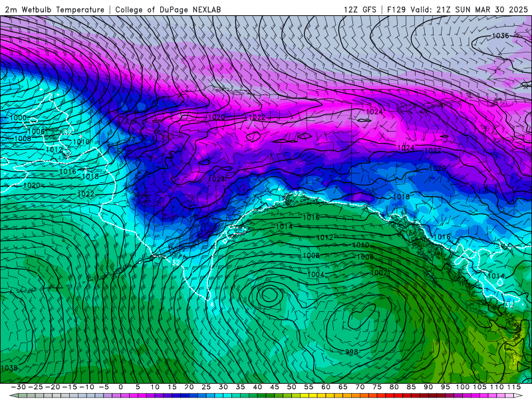Click the 60 value on the color scale
Image resolution: width=532 pixels, height=399 pixels.
pos(326,387)
